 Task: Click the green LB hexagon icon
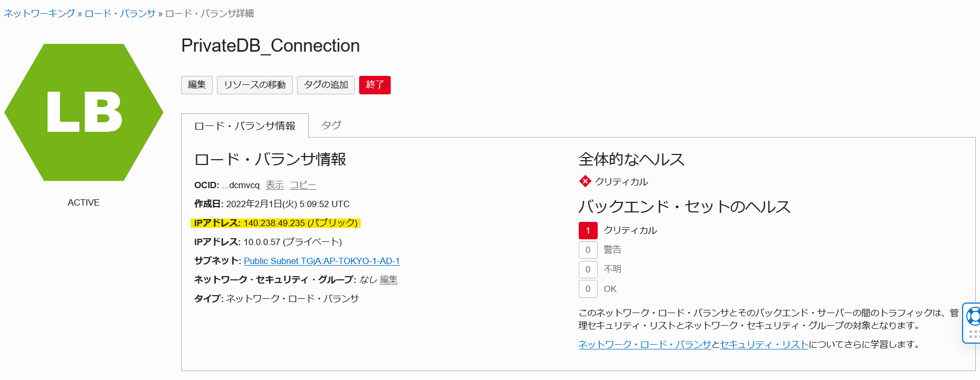tap(84, 112)
